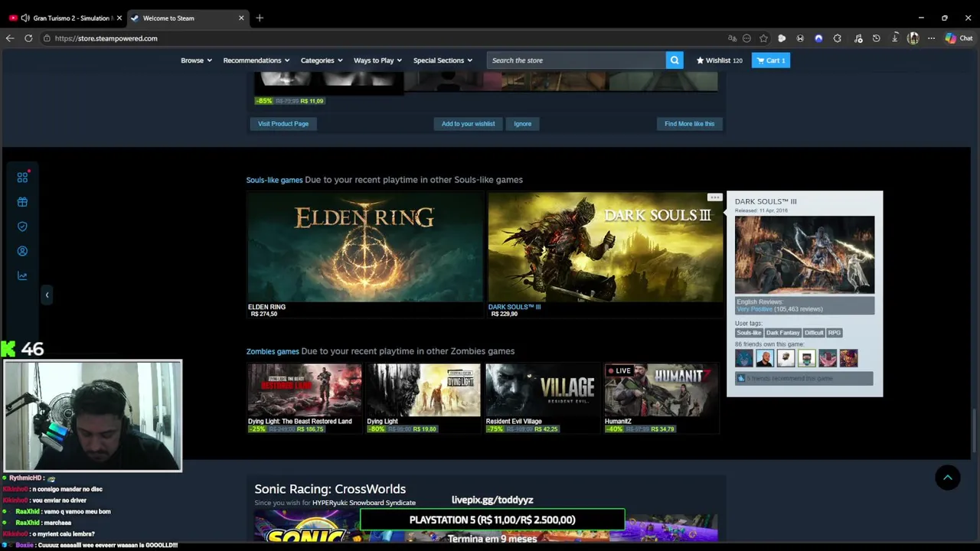Open browser history clock icon

coord(876,38)
